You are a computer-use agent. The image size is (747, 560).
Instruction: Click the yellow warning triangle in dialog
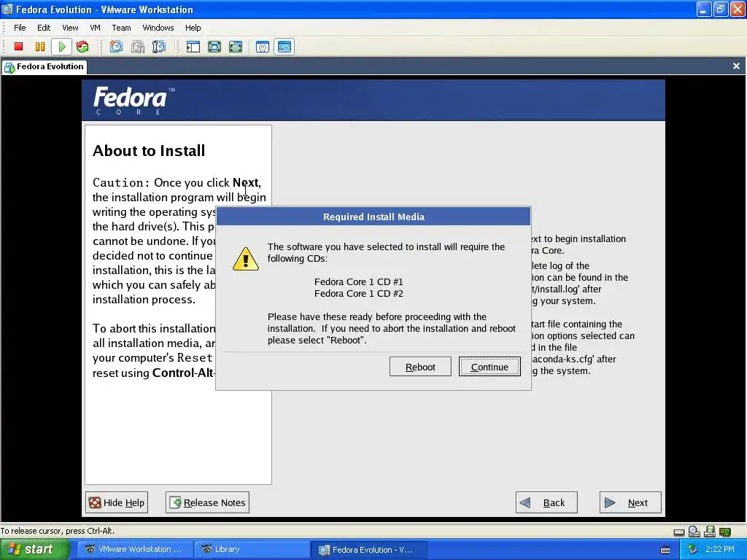point(246,259)
